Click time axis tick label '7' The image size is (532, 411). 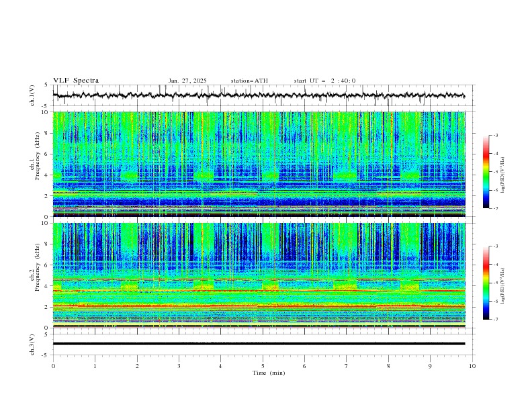(346, 366)
